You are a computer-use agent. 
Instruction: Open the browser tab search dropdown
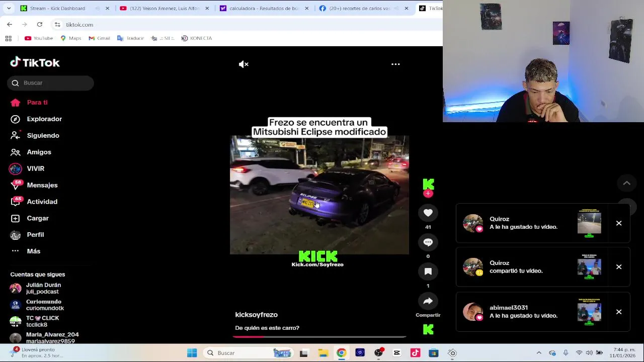pyautogui.click(x=9, y=8)
